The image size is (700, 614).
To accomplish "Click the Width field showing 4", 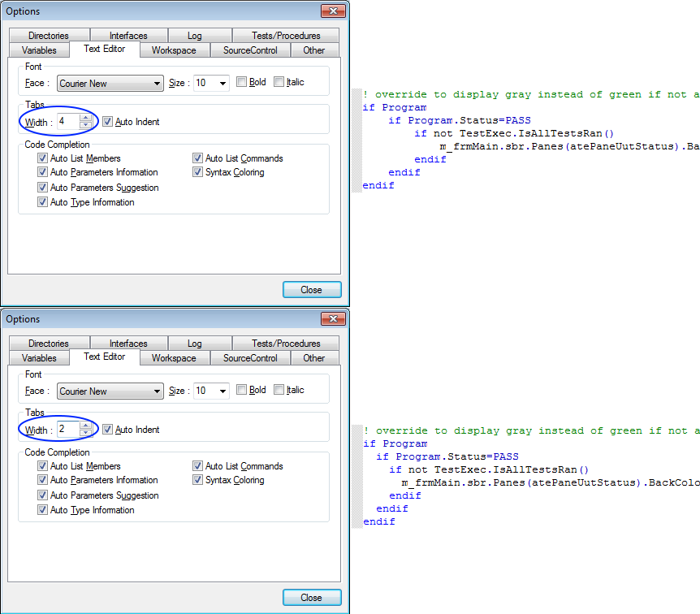I will point(69,121).
